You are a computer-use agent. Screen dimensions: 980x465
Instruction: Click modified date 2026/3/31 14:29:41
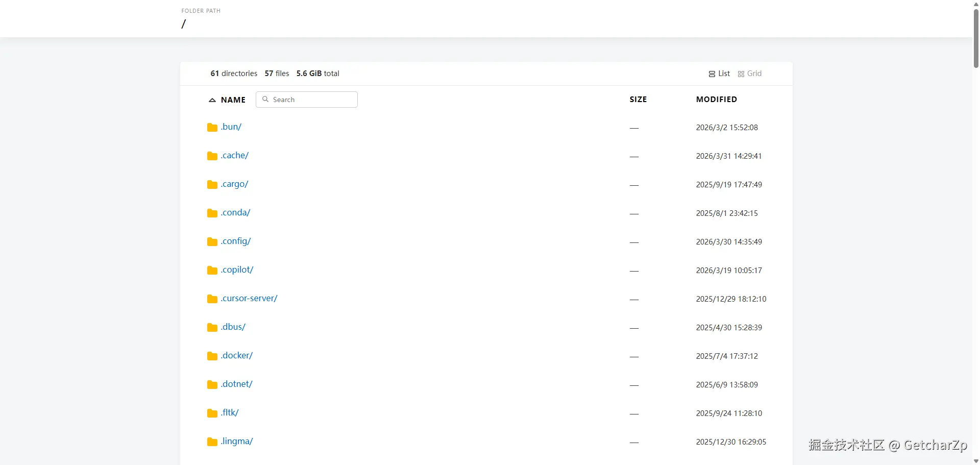[729, 156]
